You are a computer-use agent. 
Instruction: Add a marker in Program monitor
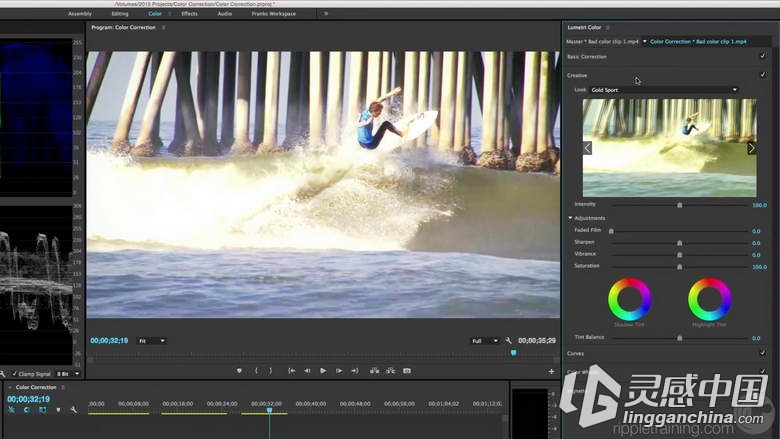point(239,371)
